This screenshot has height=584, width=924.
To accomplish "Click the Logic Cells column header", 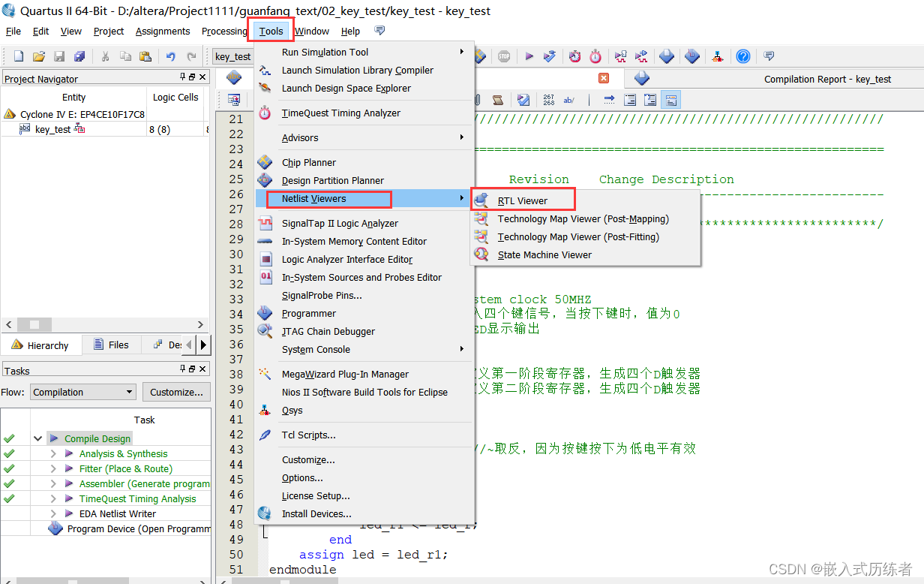I will coord(175,97).
